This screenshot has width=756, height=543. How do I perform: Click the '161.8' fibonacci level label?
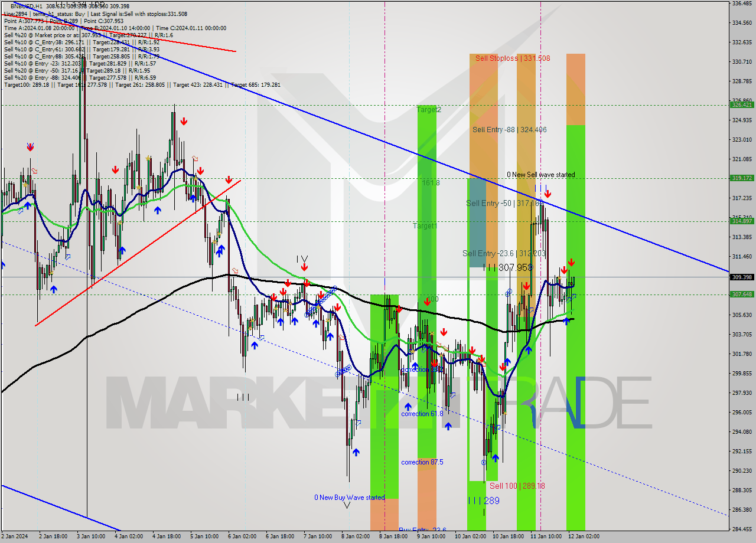point(431,183)
